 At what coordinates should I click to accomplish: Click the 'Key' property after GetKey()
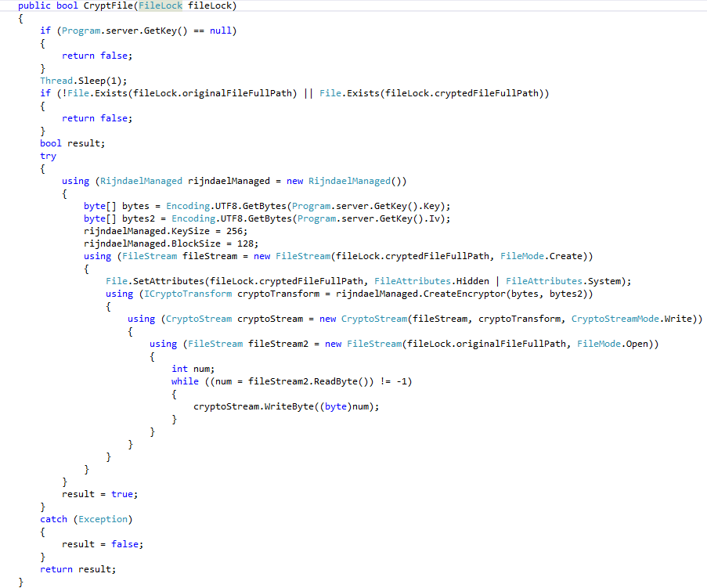(x=431, y=206)
